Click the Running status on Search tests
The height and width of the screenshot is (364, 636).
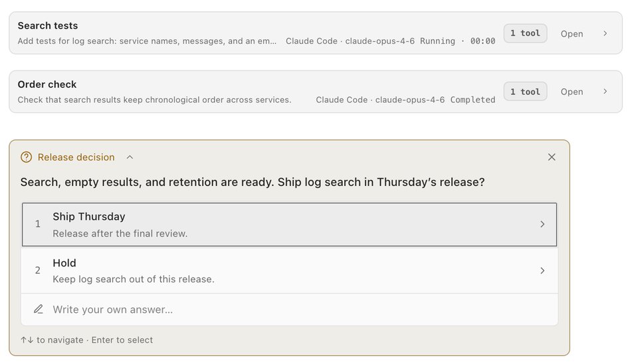(437, 41)
